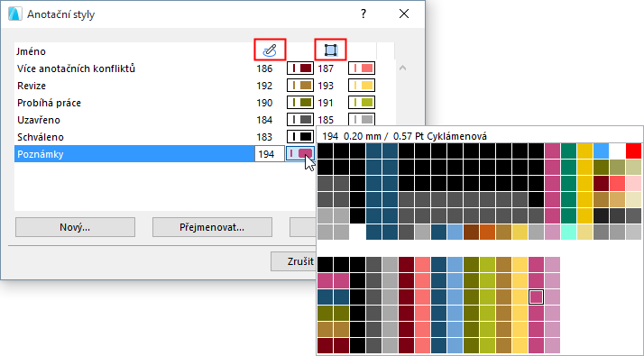
Task: Click pen value text 183 for Schváleno
Action: point(264,137)
